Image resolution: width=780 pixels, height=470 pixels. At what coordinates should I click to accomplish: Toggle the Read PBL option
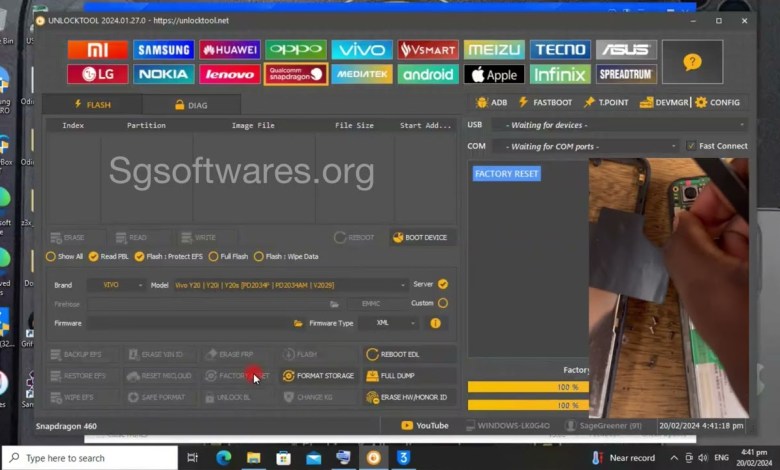tap(94, 257)
